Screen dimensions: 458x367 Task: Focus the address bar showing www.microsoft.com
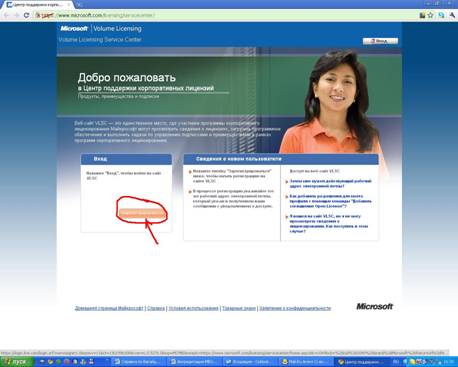tap(227, 15)
